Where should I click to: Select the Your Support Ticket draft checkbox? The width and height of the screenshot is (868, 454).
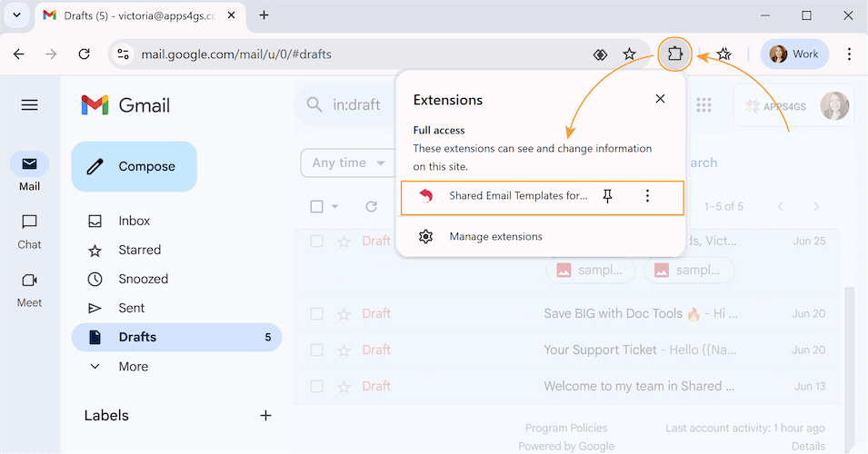(316, 350)
